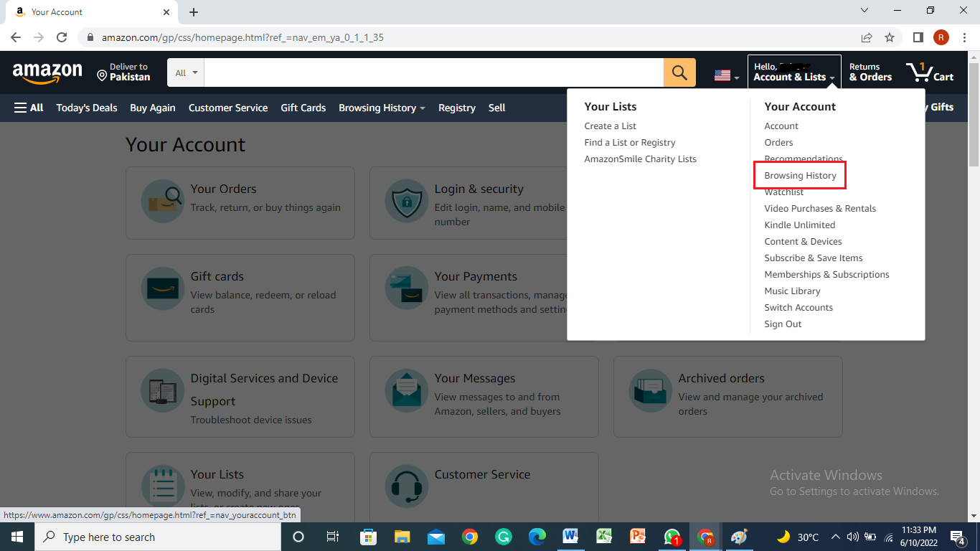Click the Amazon search input field

(x=434, y=72)
